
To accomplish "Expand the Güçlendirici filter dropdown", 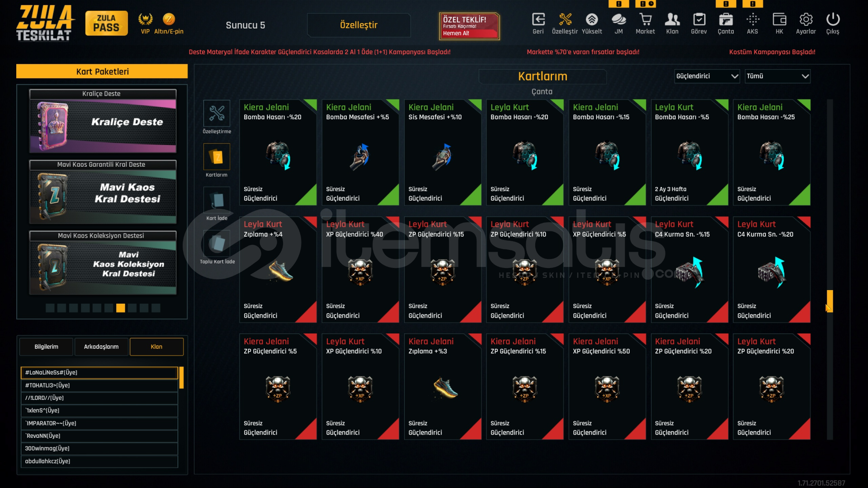I will click(707, 76).
